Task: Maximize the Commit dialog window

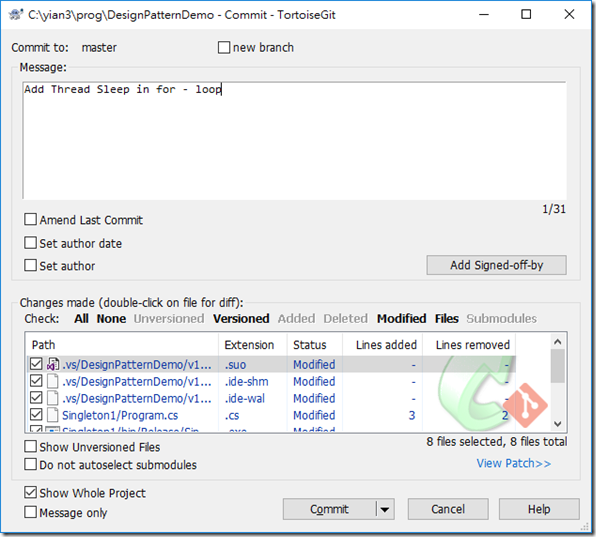Action: pyautogui.click(x=526, y=14)
